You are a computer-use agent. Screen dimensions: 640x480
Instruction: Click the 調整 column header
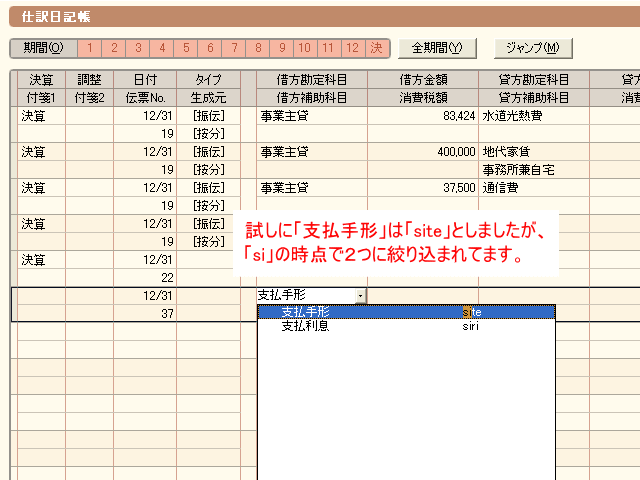click(x=89, y=80)
